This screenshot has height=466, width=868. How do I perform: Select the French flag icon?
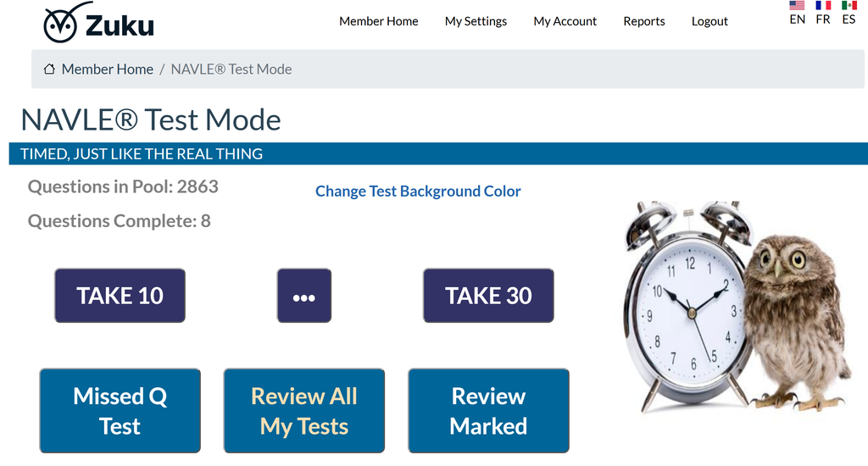[823, 6]
